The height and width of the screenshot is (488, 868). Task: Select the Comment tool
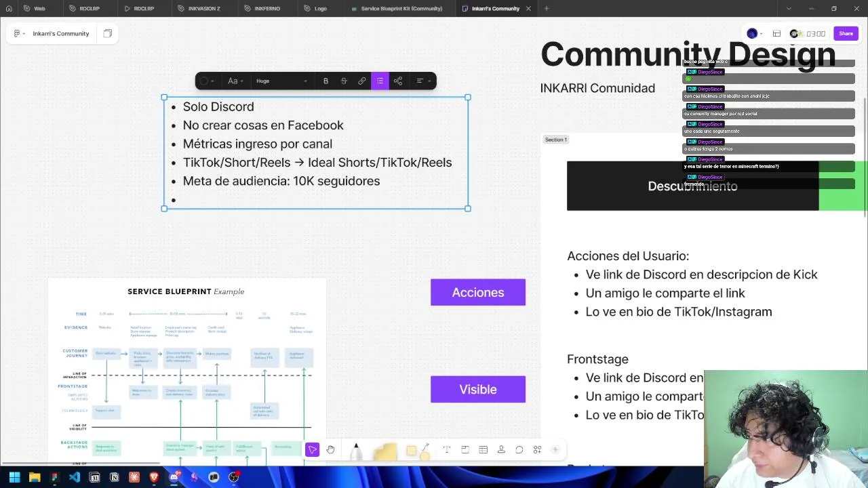pyautogui.click(x=519, y=449)
